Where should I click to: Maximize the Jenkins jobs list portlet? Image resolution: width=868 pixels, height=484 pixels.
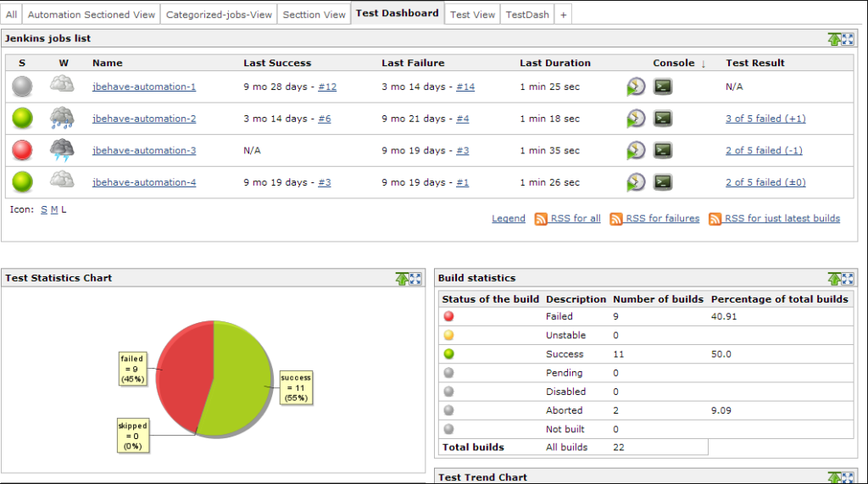click(848, 39)
